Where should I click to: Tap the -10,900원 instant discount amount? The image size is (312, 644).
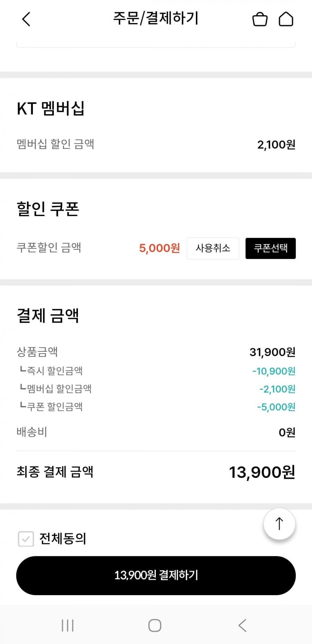coord(274,371)
